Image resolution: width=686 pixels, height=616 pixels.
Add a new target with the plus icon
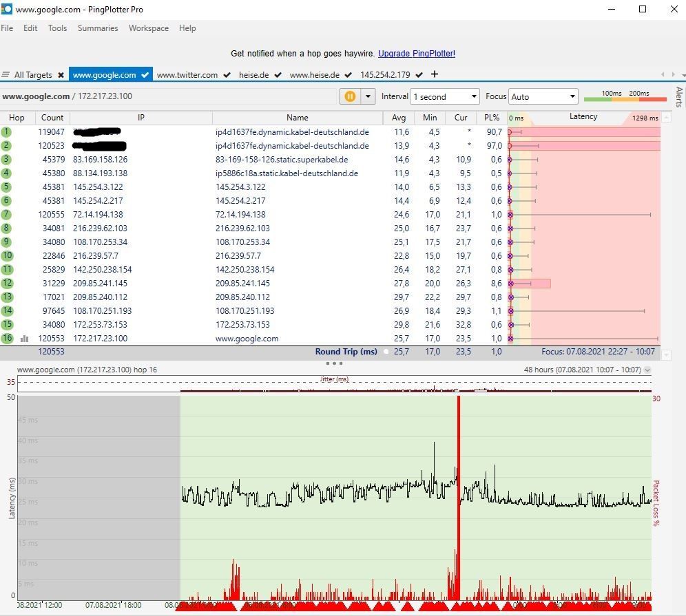point(435,74)
